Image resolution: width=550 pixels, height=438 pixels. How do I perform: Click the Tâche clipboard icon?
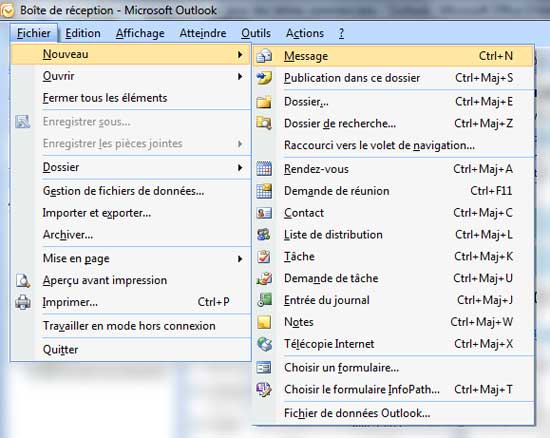point(264,256)
